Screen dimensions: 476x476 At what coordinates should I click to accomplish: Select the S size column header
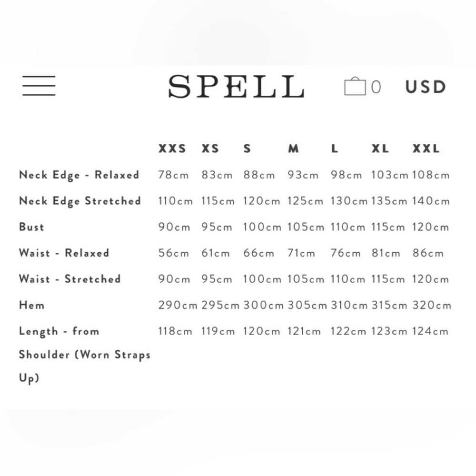(x=247, y=149)
